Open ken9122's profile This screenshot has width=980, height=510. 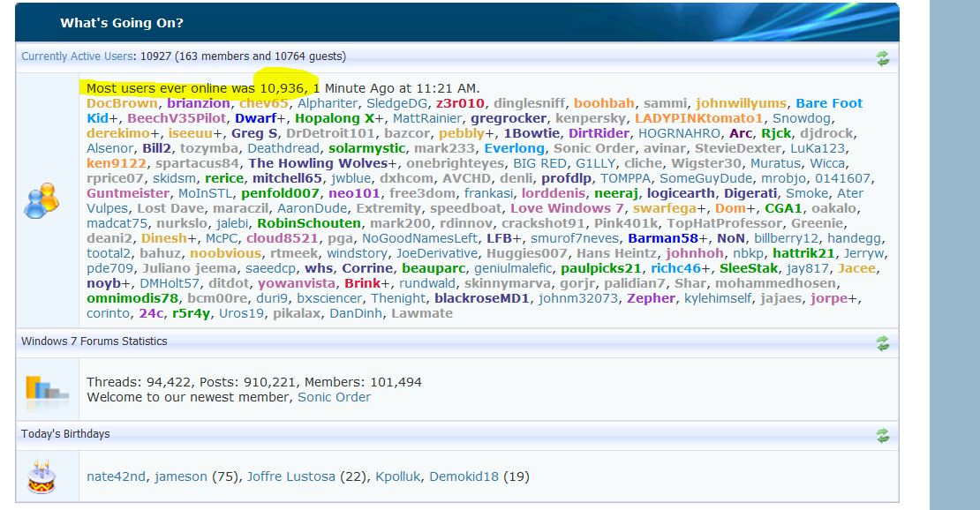[117, 163]
